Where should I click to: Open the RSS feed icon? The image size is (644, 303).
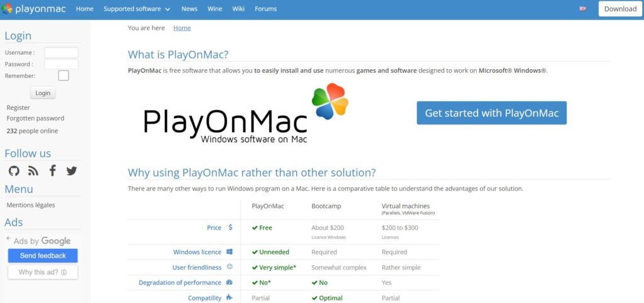[x=33, y=171]
